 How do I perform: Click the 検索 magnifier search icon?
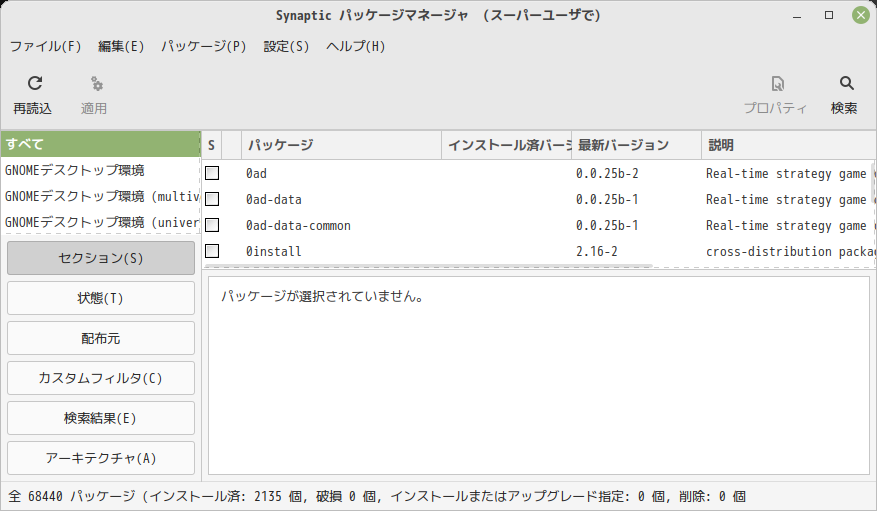point(846,83)
